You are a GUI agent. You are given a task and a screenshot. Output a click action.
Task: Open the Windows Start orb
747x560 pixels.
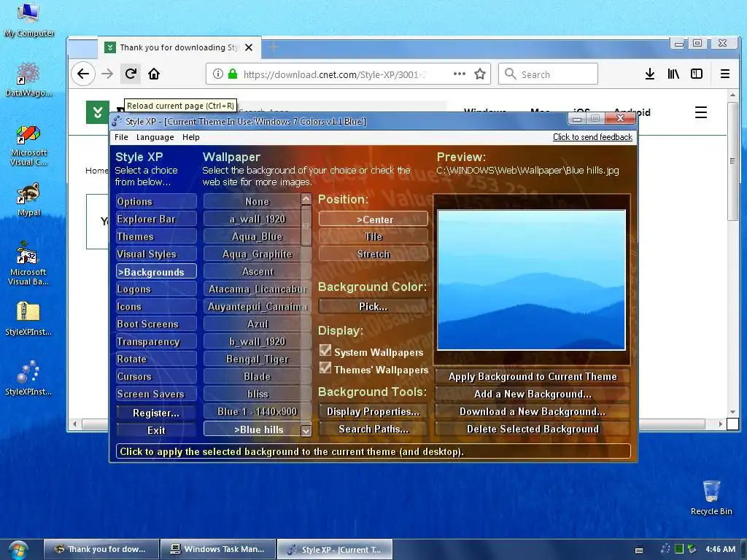(x=18, y=550)
